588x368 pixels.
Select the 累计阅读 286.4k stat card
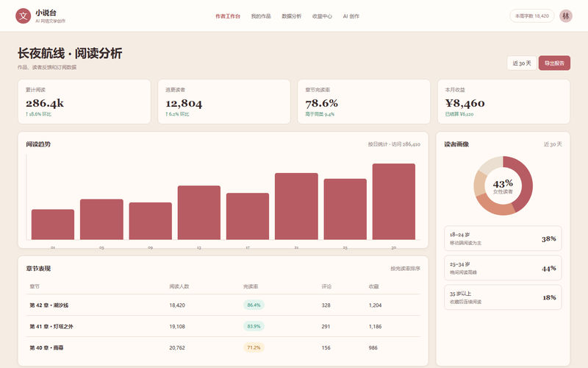click(x=85, y=102)
